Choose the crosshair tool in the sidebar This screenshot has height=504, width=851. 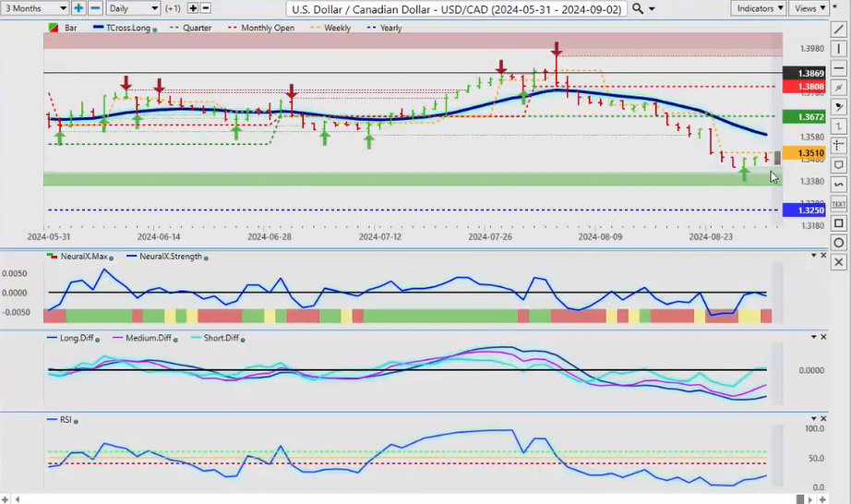pos(838,146)
